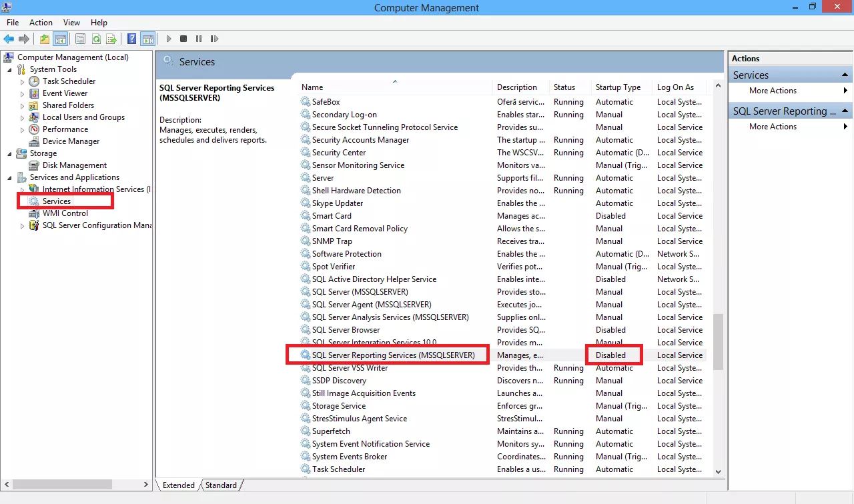
Task: Click the tree pane scroll right arrow
Action: pos(147,485)
